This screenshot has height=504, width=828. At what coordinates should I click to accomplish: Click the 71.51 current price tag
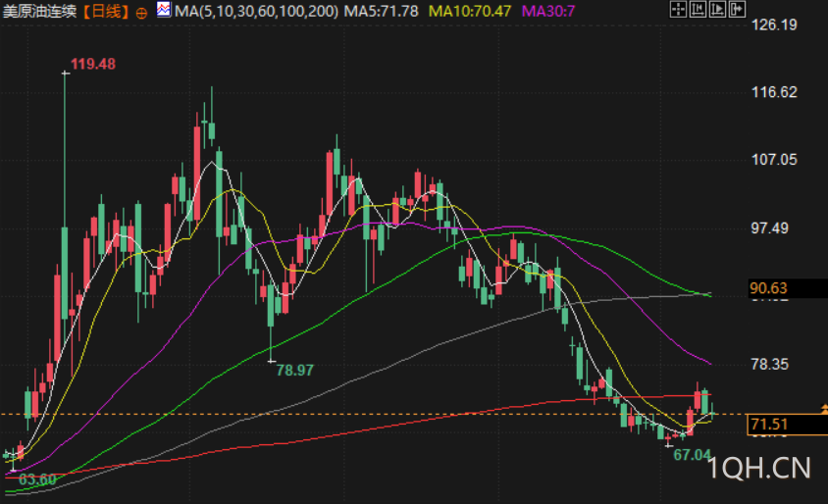787,425
